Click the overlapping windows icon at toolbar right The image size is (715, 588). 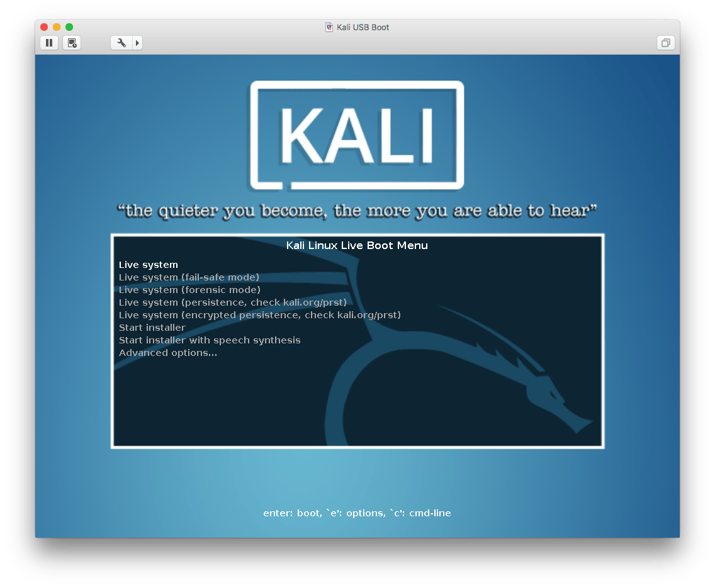coord(665,43)
